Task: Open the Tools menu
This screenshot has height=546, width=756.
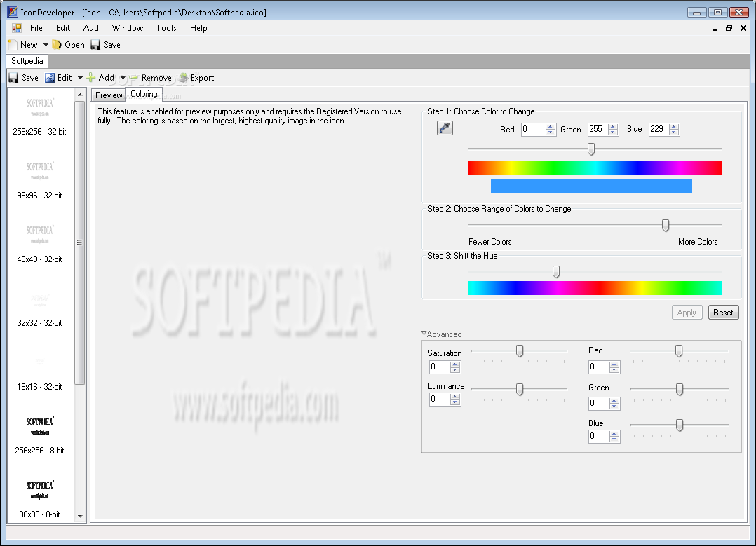Action: [166, 28]
